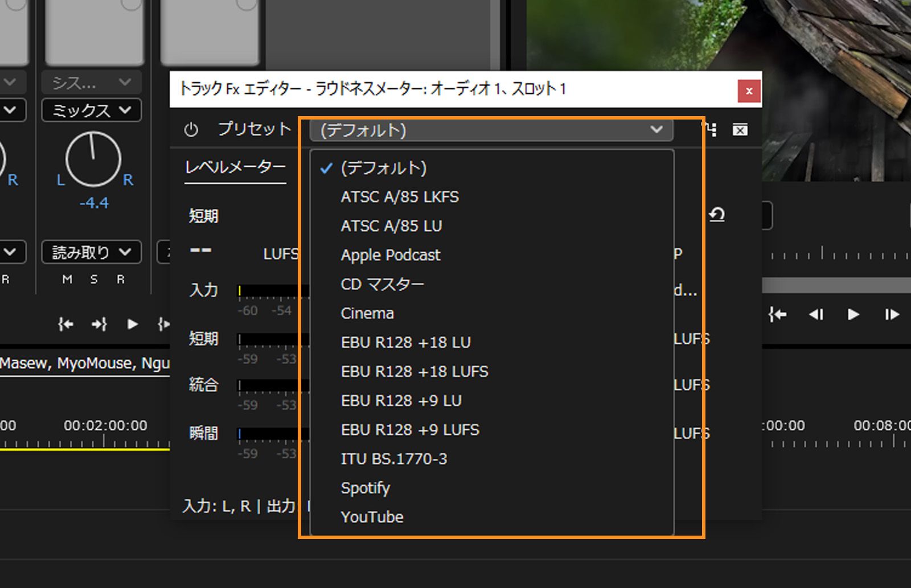The image size is (911, 588).
Task: Select the EBU R128 +9 LU preset
Action: pyautogui.click(x=492, y=401)
